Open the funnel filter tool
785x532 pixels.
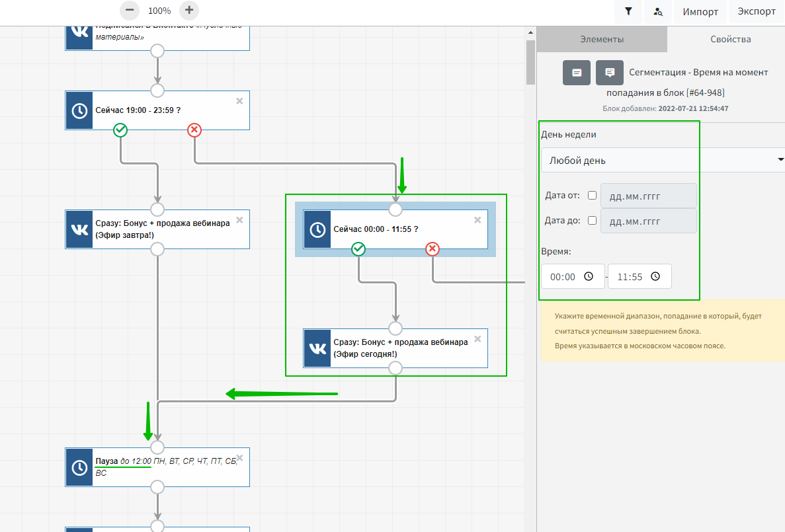(628, 11)
